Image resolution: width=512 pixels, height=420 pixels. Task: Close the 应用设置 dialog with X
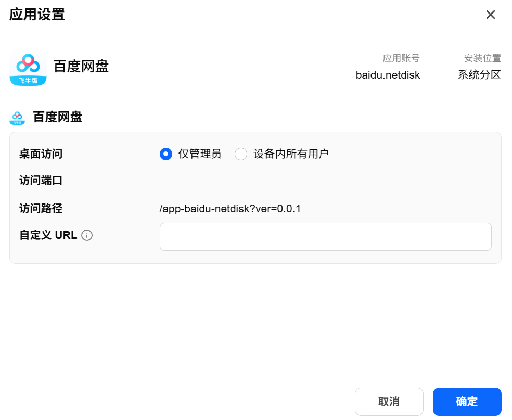pyautogui.click(x=490, y=15)
